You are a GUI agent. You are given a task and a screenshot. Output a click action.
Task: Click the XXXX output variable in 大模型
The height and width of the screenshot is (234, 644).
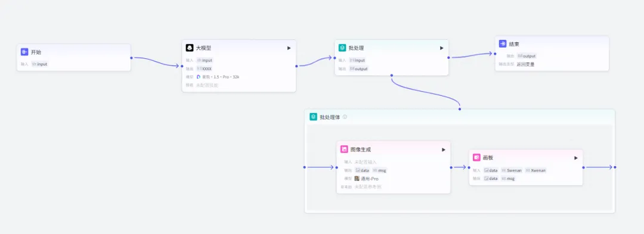tap(204, 69)
